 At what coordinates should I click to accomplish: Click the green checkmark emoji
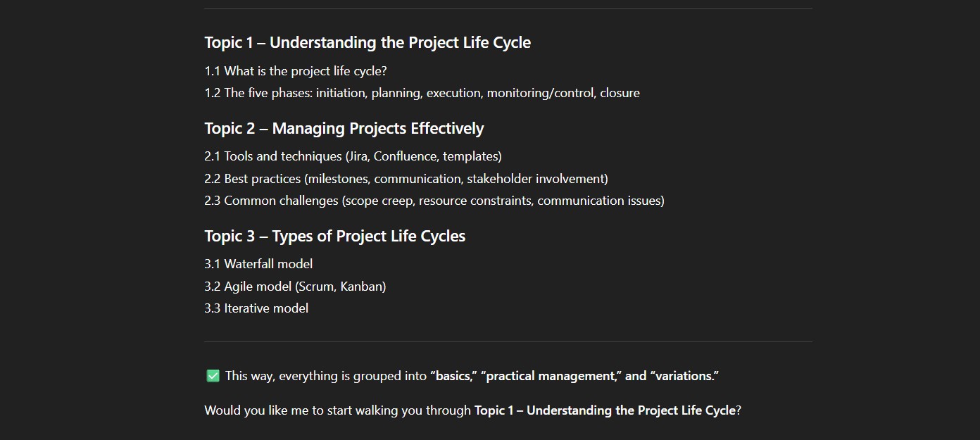(213, 376)
